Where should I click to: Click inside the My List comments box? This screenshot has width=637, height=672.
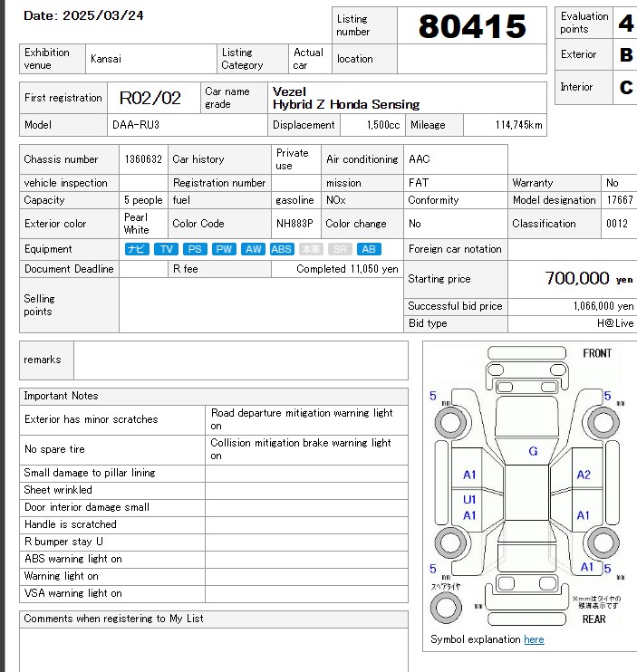[214, 649]
